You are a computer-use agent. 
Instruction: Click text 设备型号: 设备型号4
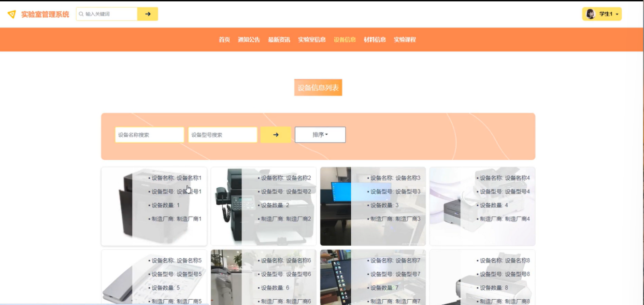click(x=505, y=192)
